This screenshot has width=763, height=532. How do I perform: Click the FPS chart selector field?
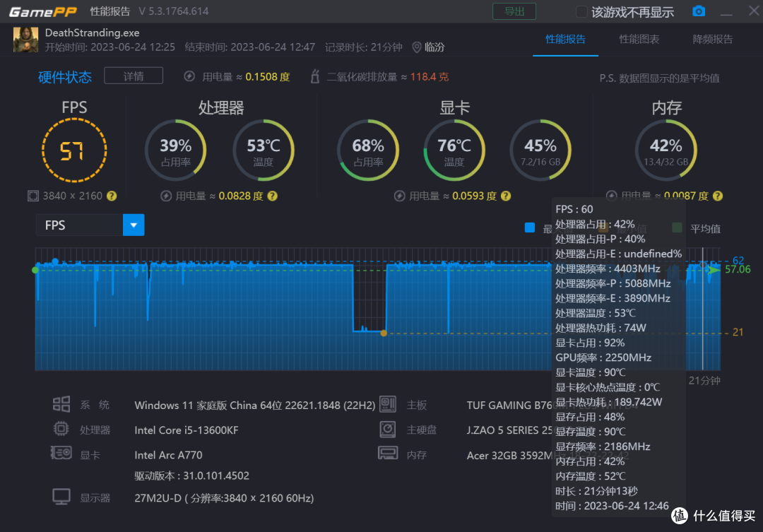click(x=90, y=225)
